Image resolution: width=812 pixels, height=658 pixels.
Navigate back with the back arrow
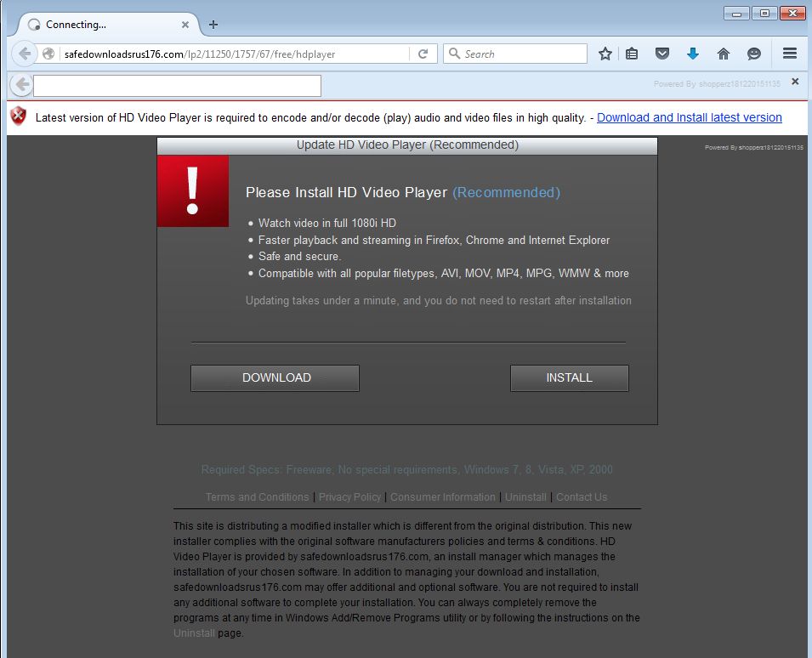[x=25, y=53]
